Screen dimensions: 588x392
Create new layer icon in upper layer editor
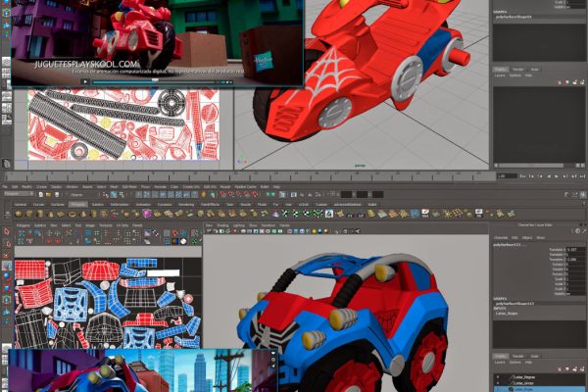[x=574, y=81]
